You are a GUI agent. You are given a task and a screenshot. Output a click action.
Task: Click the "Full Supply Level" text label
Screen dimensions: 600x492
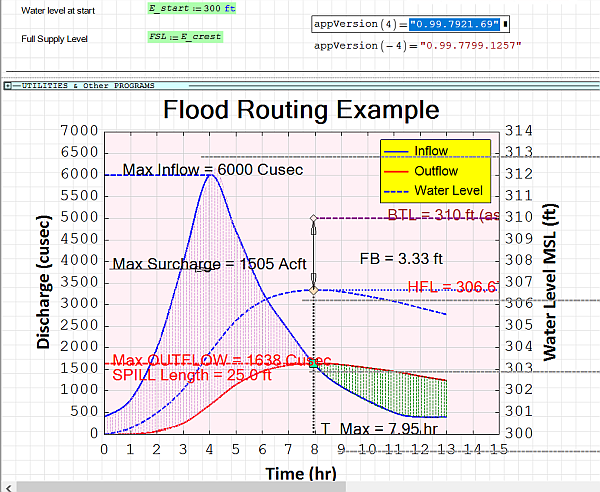(x=55, y=39)
